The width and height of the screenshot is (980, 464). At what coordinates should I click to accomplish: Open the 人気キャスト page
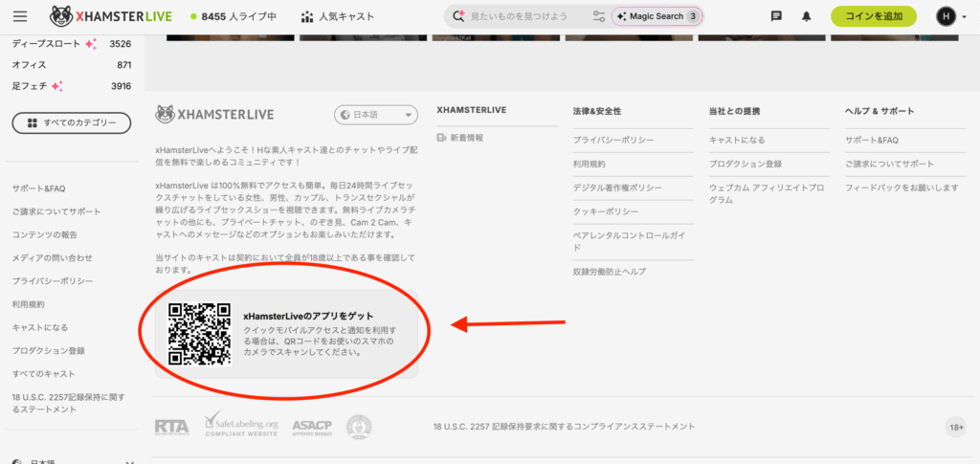[x=338, y=16]
